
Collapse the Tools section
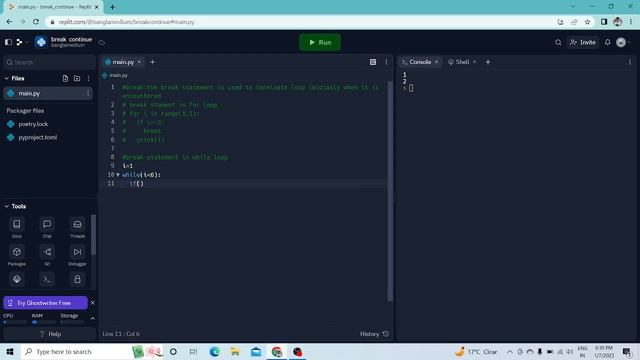pyautogui.click(x=7, y=207)
